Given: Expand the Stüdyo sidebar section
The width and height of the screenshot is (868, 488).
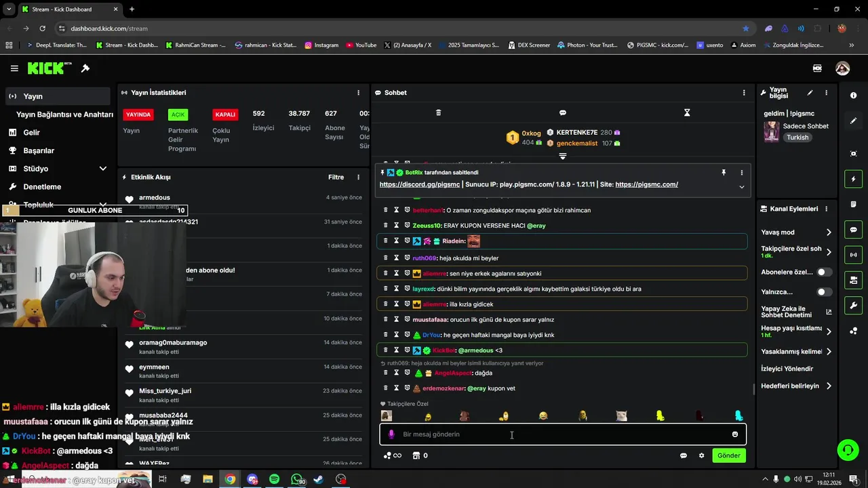Looking at the screenshot, I should click(x=103, y=169).
